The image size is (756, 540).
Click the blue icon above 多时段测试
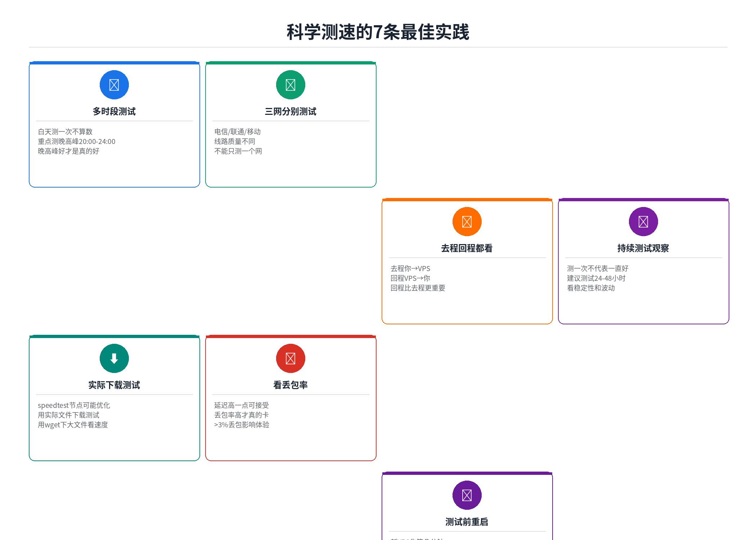(x=114, y=85)
